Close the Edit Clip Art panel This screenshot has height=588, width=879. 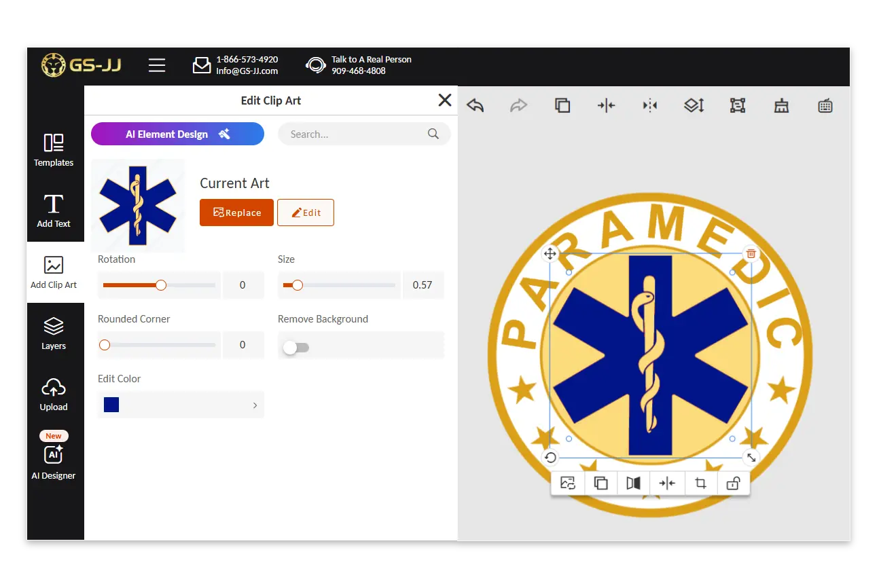pyautogui.click(x=445, y=100)
